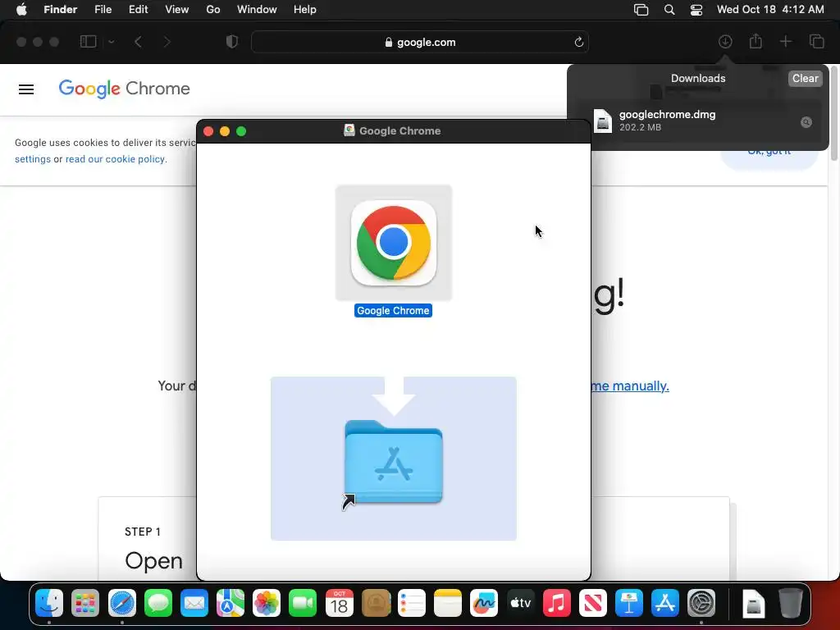This screenshot has width=840, height=630.
Task: Click the date and time in menu bar
Action: pyautogui.click(x=770, y=10)
